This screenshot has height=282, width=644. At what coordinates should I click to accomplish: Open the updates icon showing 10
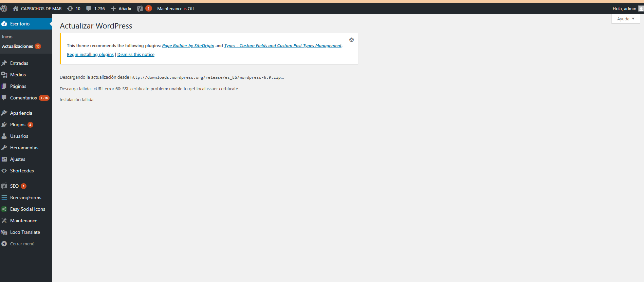(x=74, y=8)
